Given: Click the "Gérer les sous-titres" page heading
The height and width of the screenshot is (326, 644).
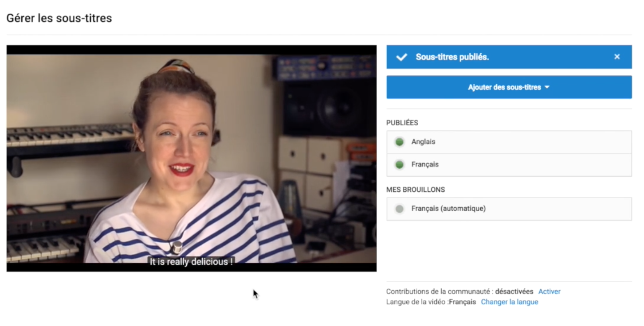Looking at the screenshot, I should click(x=59, y=18).
